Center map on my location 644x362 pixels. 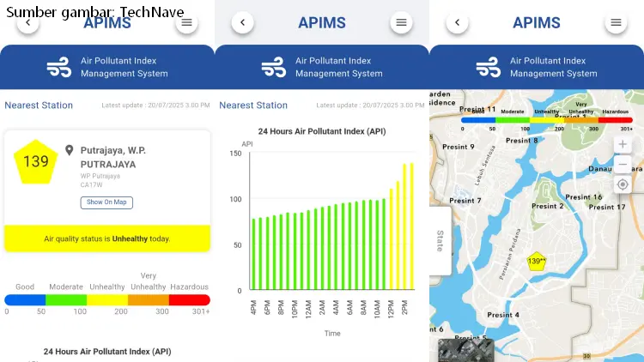623,184
